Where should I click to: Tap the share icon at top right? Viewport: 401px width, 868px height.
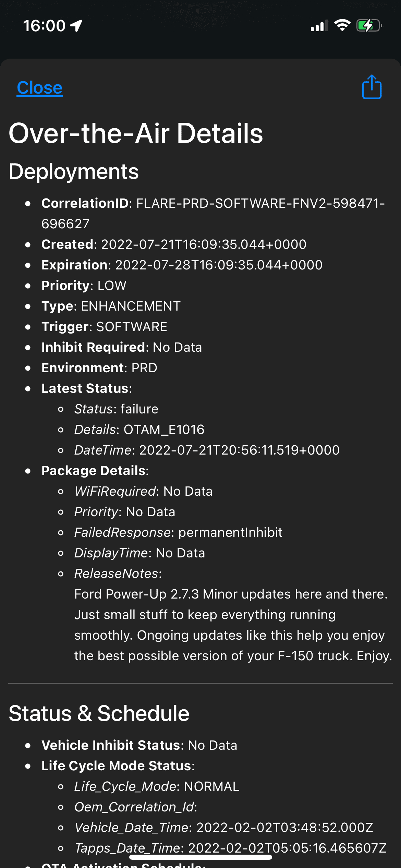(x=372, y=87)
